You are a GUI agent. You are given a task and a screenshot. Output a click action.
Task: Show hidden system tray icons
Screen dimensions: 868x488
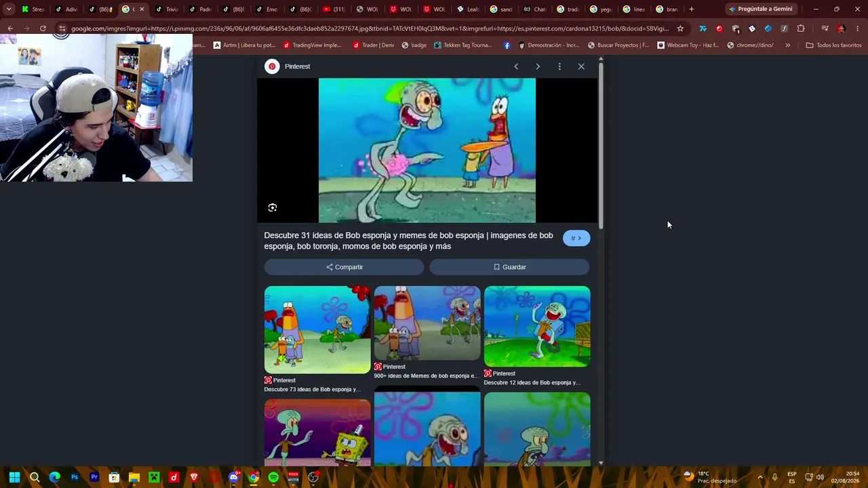pos(759,477)
